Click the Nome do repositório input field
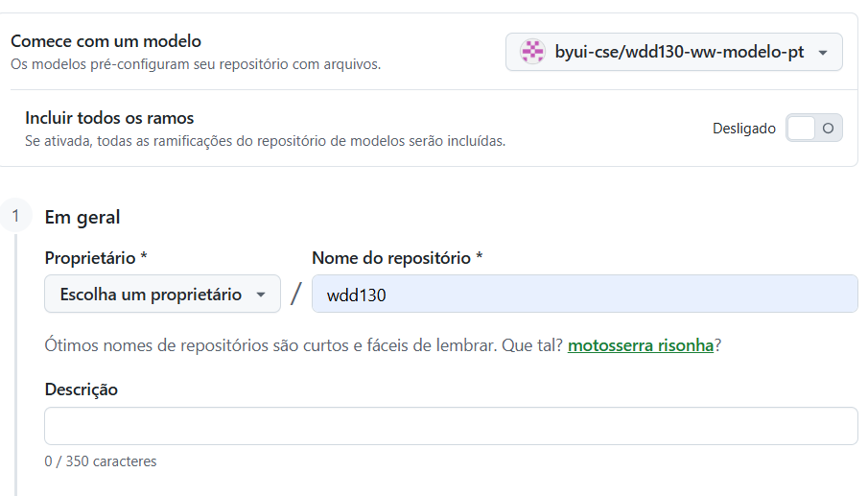The image size is (868, 496). [584, 294]
